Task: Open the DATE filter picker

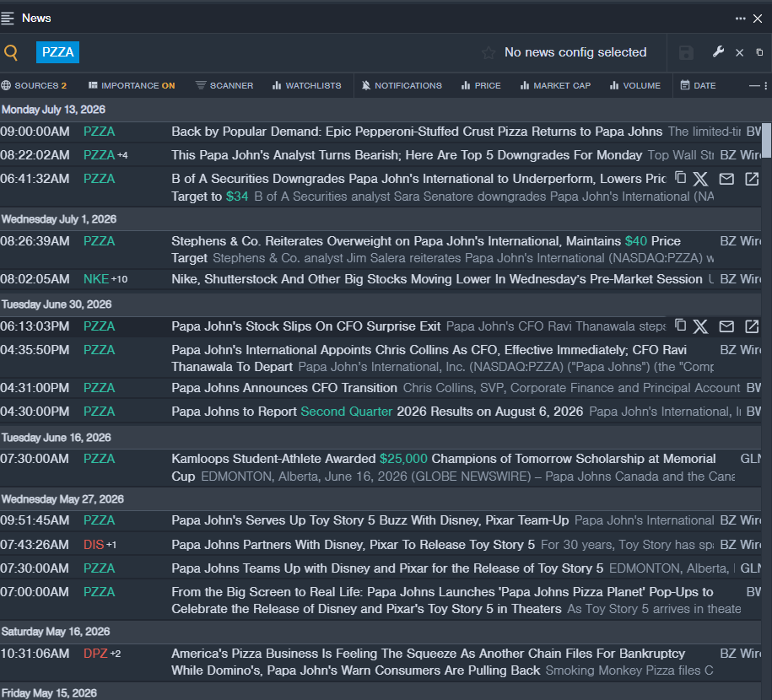Action: coord(698,86)
